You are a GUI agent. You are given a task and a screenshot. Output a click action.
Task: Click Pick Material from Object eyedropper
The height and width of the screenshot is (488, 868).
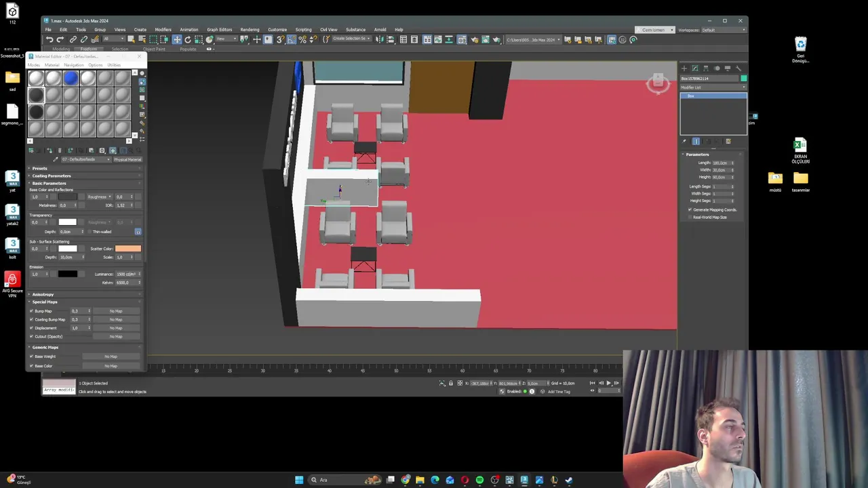[x=56, y=159]
